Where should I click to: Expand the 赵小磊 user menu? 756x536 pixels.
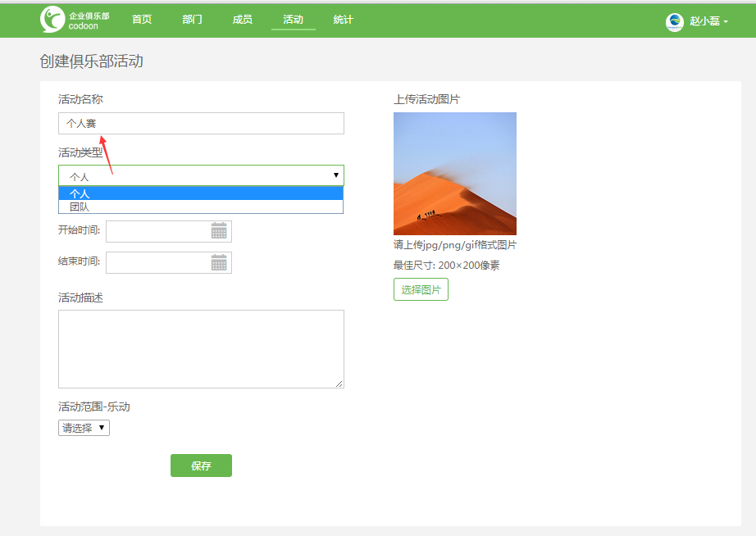[708, 21]
